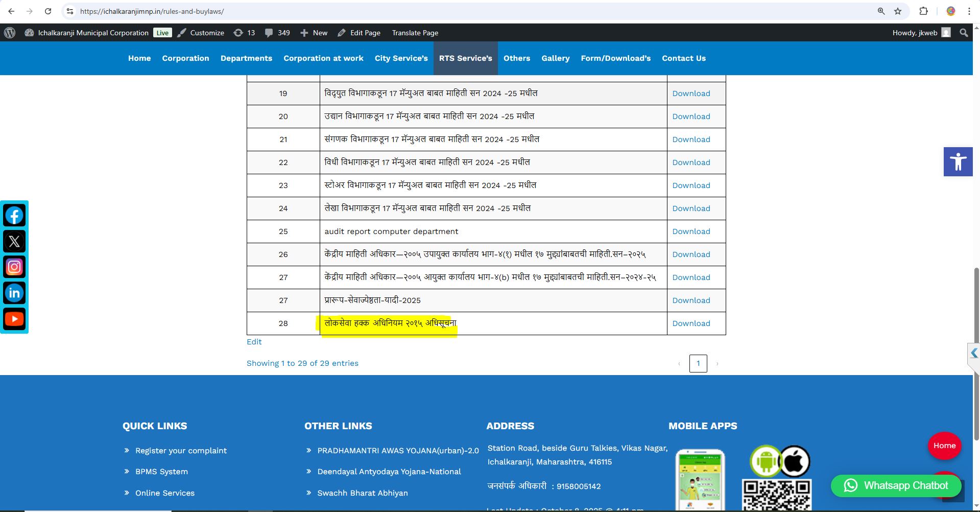980x512 pixels.
Task: Open the YouTube social icon
Action: [x=14, y=319]
